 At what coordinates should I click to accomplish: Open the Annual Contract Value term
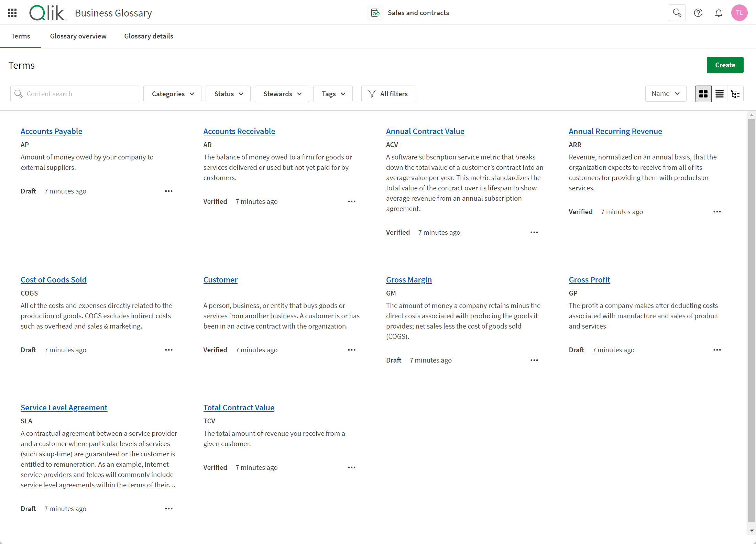(x=425, y=131)
